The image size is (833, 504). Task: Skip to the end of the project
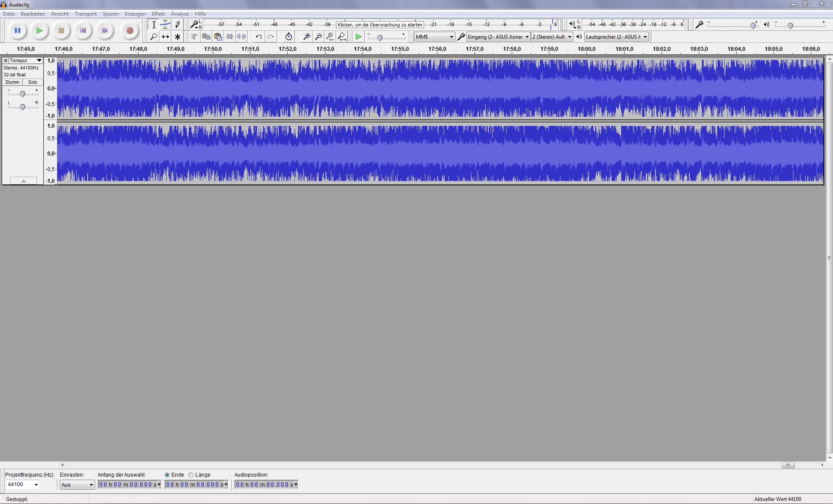pos(105,30)
